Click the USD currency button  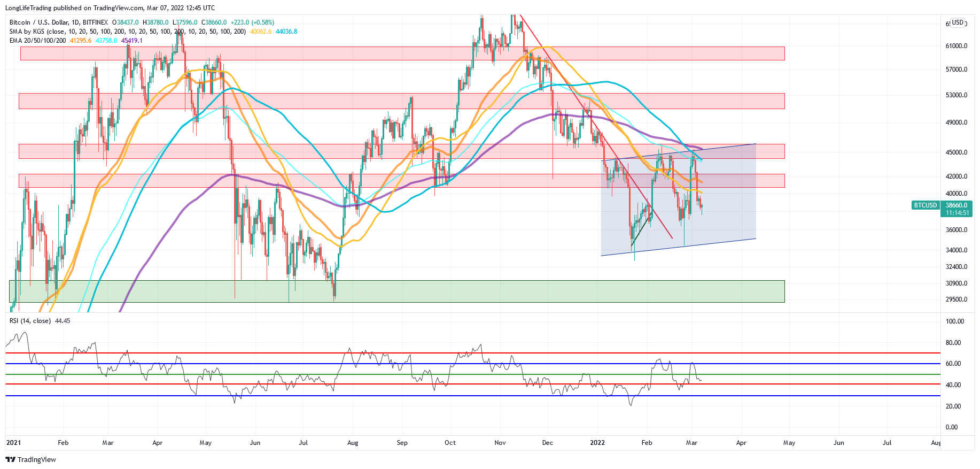tap(958, 22)
